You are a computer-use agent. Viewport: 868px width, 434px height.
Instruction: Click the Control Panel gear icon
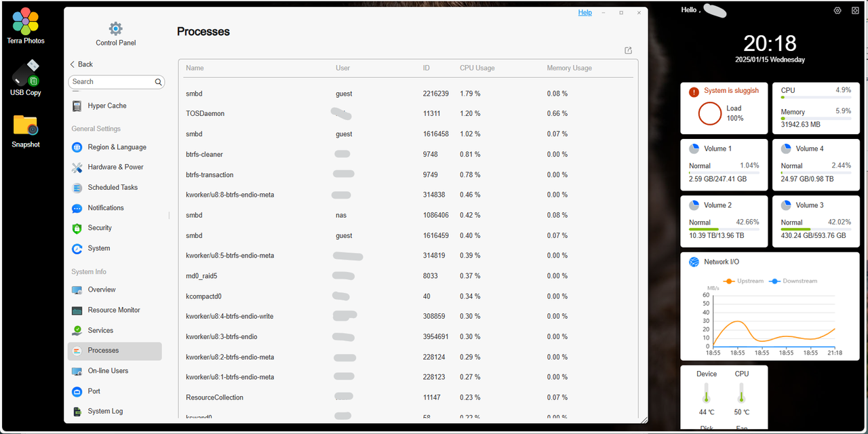tap(116, 28)
